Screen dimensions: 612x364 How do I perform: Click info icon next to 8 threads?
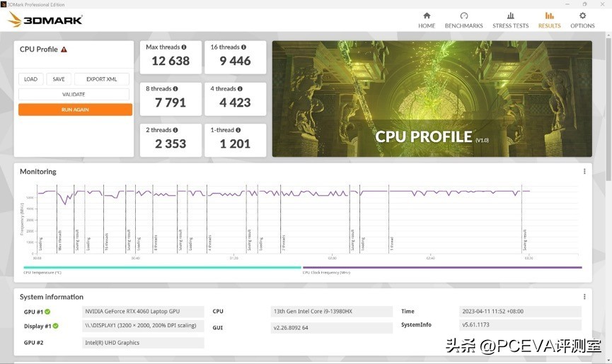[175, 89]
